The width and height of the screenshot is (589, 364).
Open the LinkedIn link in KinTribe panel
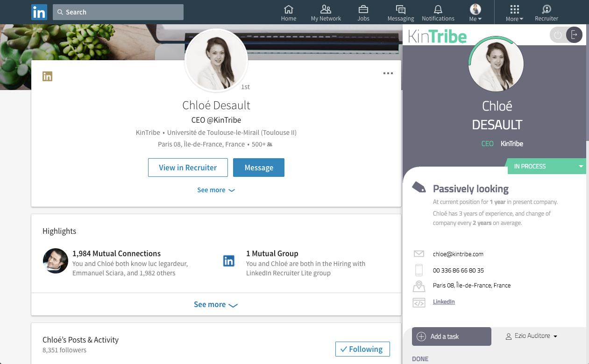[x=444, y=302]
